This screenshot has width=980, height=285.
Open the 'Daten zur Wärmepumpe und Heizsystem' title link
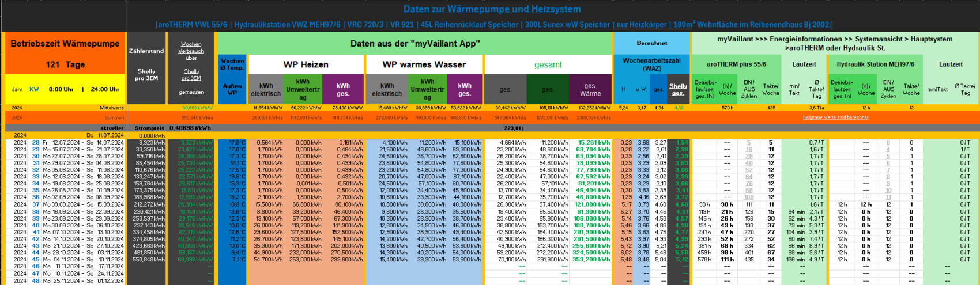(x=492, y=9)
